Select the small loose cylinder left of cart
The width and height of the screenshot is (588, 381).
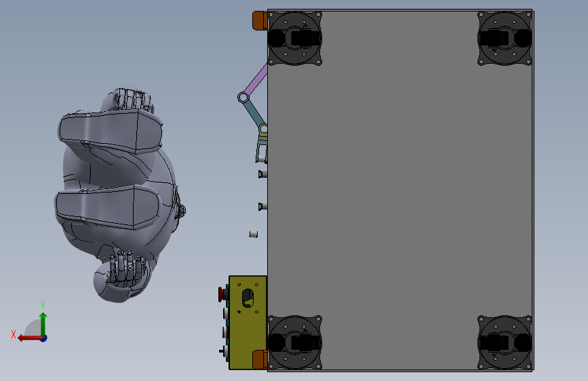[254, 235]
